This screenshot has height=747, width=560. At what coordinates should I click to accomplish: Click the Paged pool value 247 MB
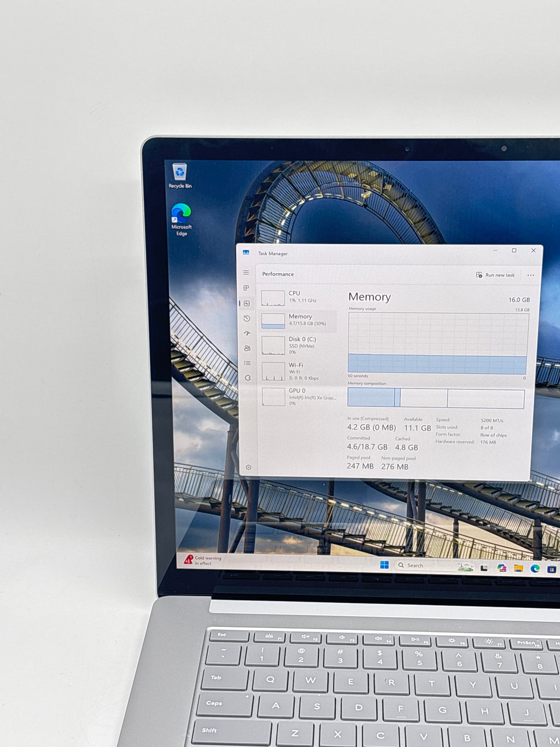point(360,466)
